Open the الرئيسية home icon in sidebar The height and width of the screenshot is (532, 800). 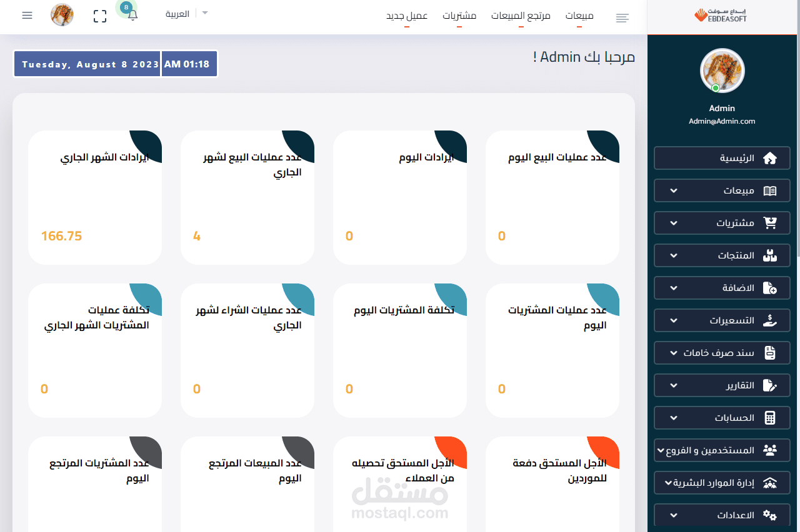pos(770,158)
